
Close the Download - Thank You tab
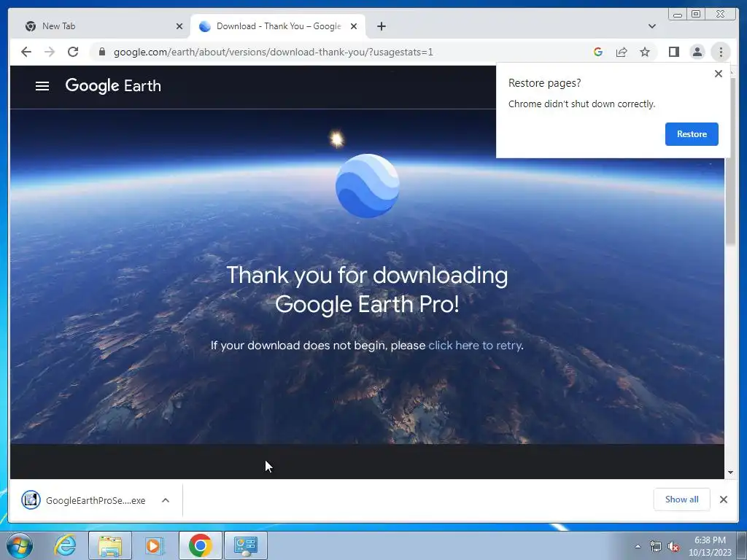[354, 26]
